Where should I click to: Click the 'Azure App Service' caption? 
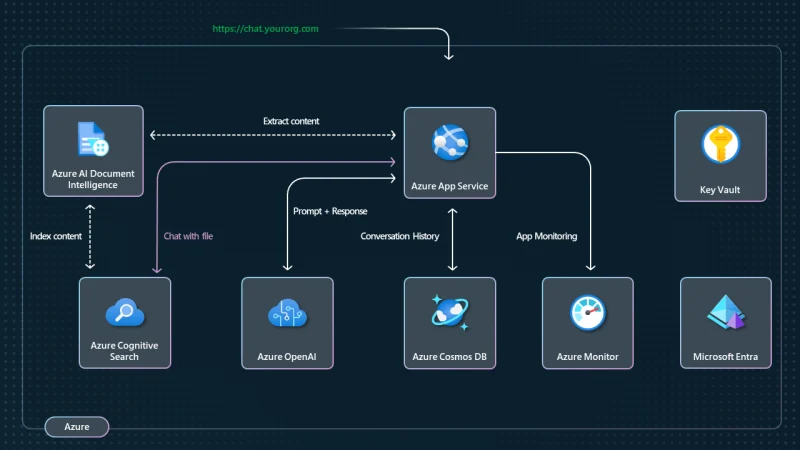(449, 186)
